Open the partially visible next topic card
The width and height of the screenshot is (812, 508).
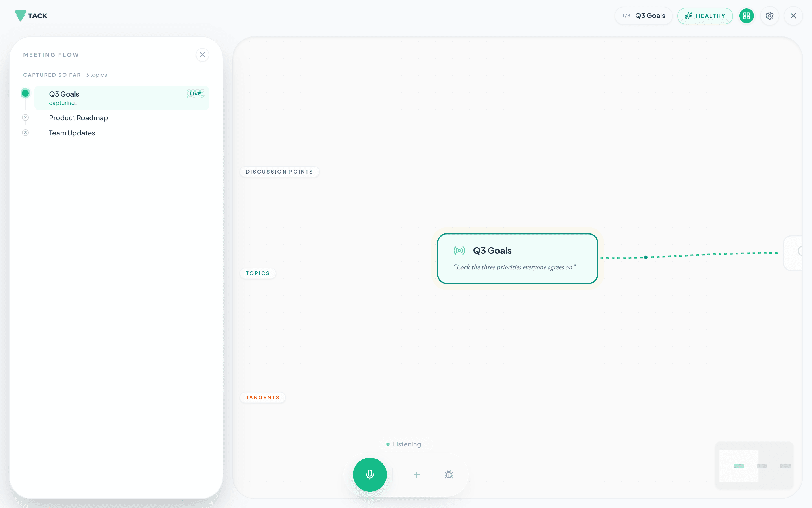pos(793,253)
